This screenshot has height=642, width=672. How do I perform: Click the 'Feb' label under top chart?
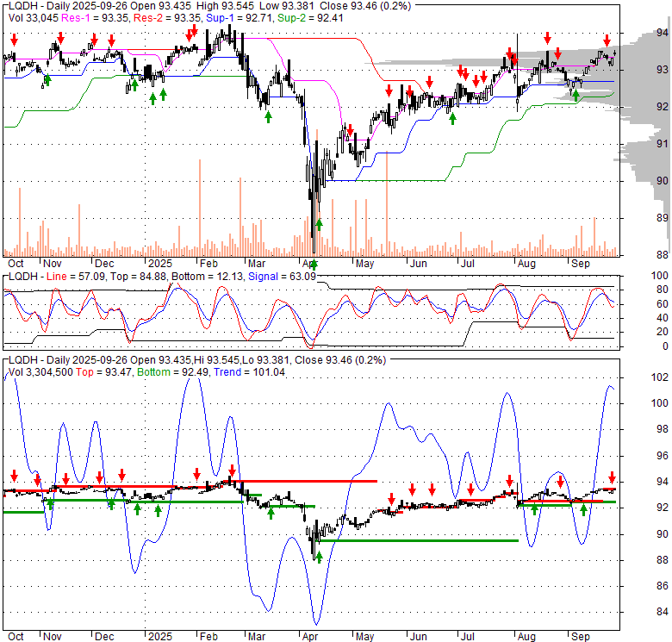coord(208,264)
